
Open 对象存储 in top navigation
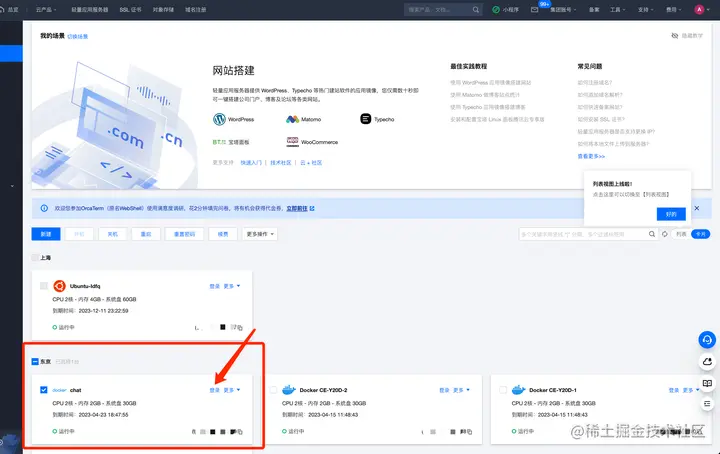pos(163,10)
